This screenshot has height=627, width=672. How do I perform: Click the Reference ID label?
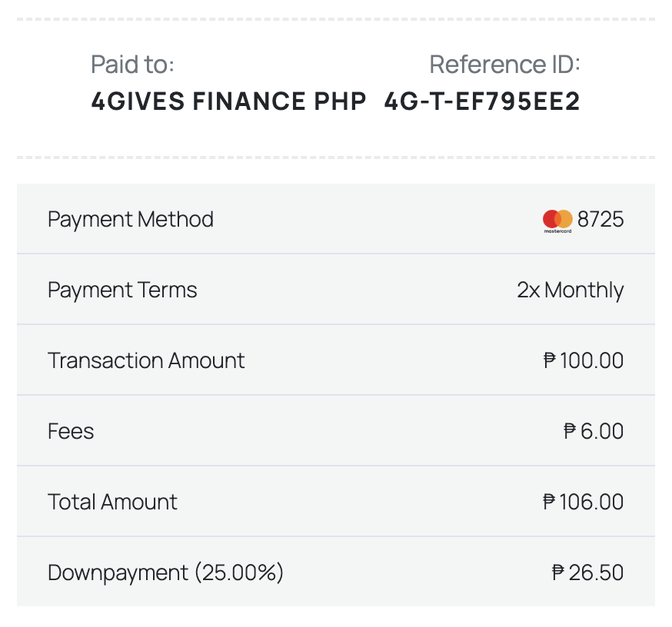pyautogui.click(x=504, y=65)
